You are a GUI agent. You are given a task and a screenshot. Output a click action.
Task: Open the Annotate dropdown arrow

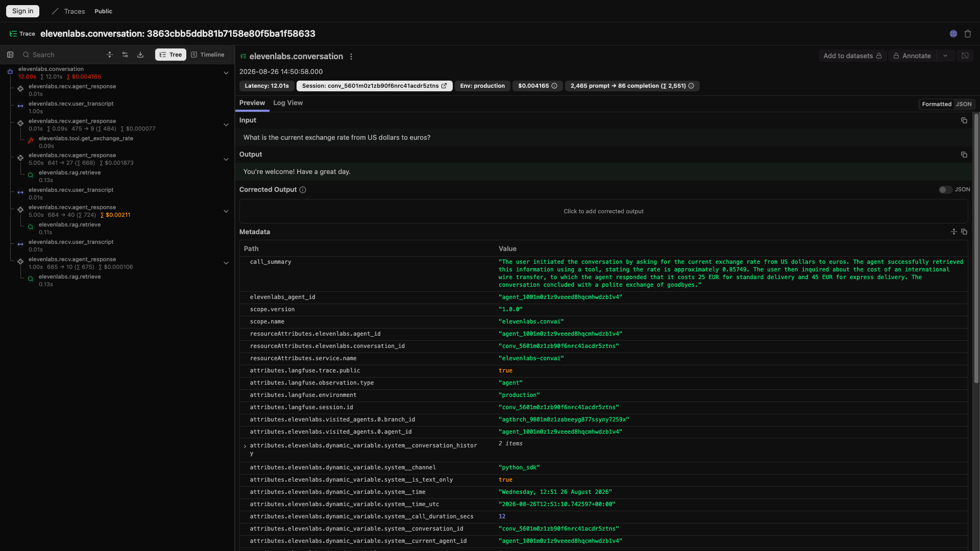(x=945, y=56)
